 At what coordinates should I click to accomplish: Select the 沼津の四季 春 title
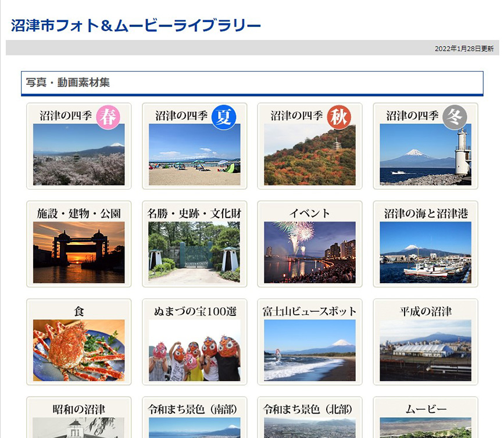click(66, 116)
